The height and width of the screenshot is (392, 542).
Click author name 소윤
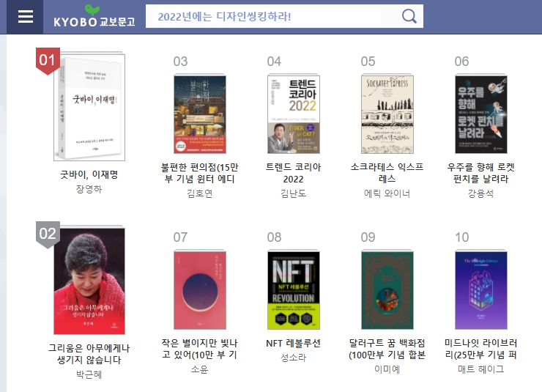pos(200,369)
